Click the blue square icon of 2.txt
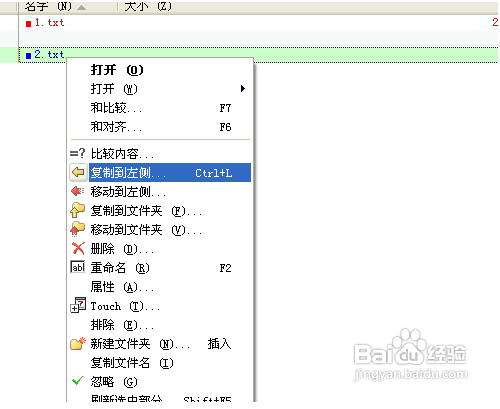Viewport: 500px width, 409px height. [x=28, y=55]
